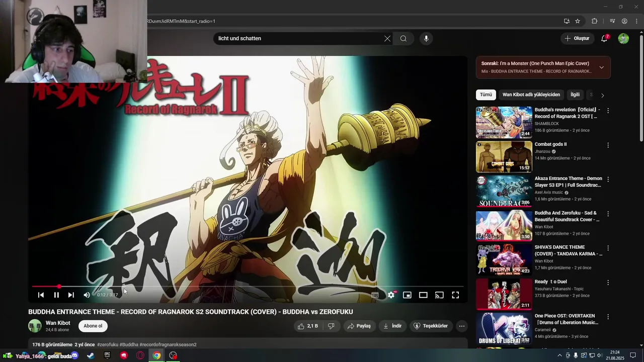This screenshot has width=644, height=362.
Task: Share video with Paylaş button
Action: (359, 326)
